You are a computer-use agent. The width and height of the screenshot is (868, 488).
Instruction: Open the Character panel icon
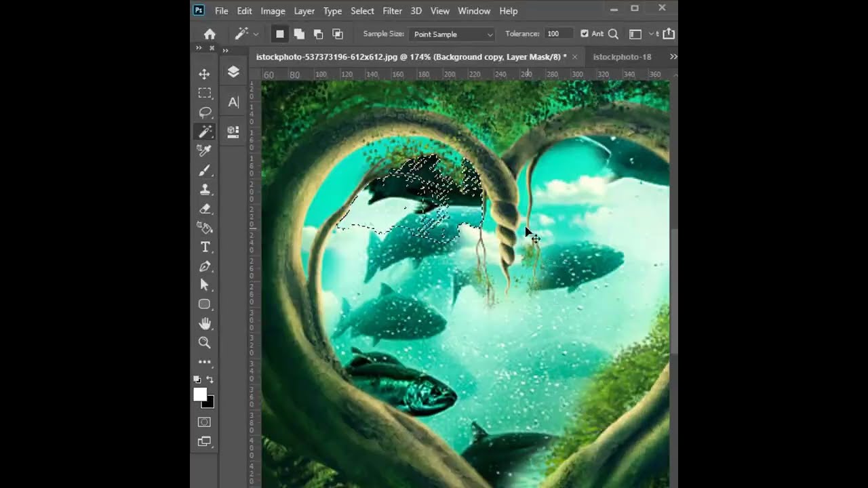pos(233,102)
